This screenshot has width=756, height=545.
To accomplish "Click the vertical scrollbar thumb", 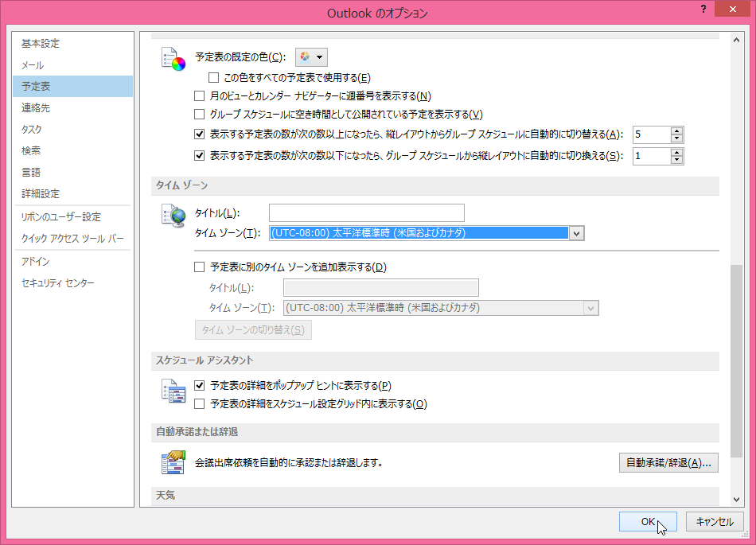I will click(x=736, y=361).
